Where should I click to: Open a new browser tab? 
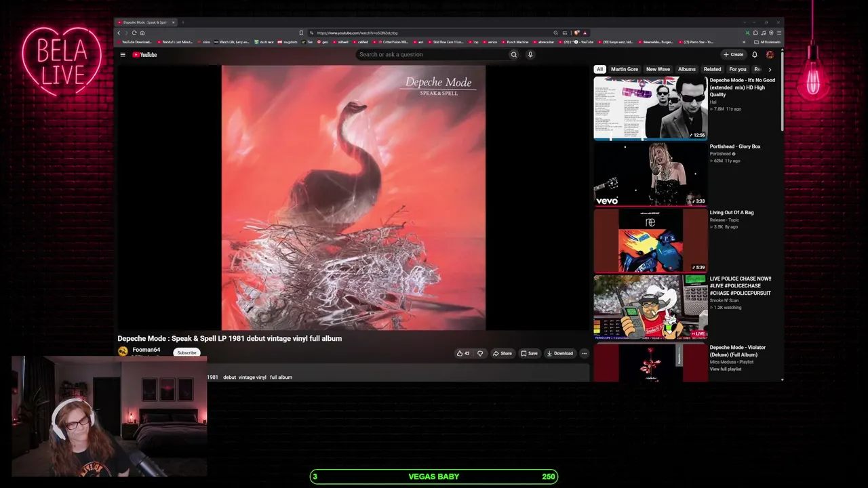(x=182, y=22)
